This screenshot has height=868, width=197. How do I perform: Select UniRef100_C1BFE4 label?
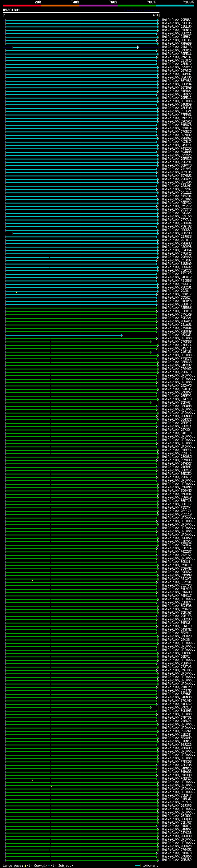(177, 450)
